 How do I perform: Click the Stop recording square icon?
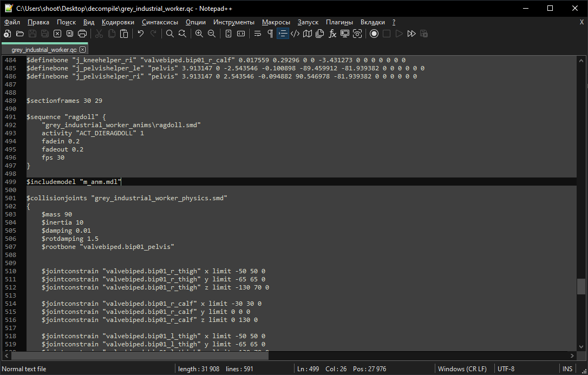click(x=387, y=34)
